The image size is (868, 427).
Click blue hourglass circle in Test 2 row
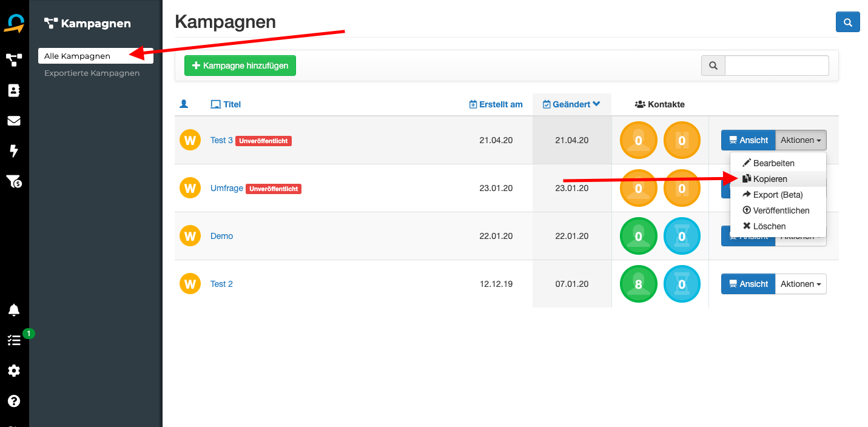(682, 284)
